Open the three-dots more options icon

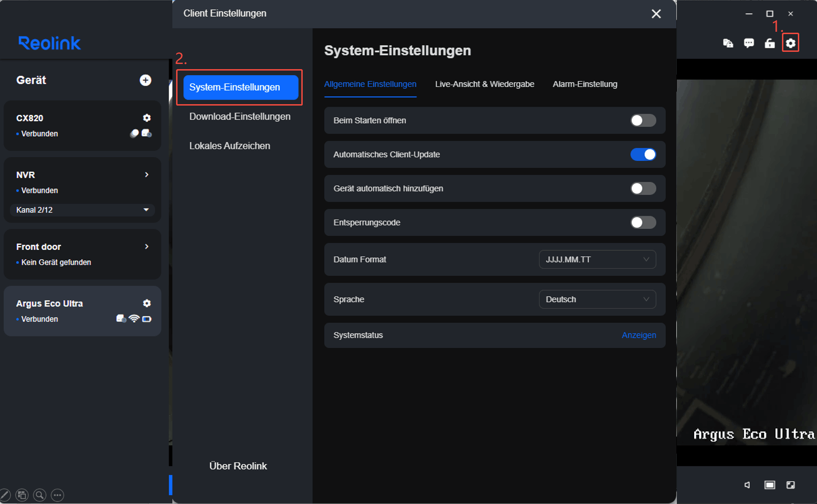pos(57,495)
